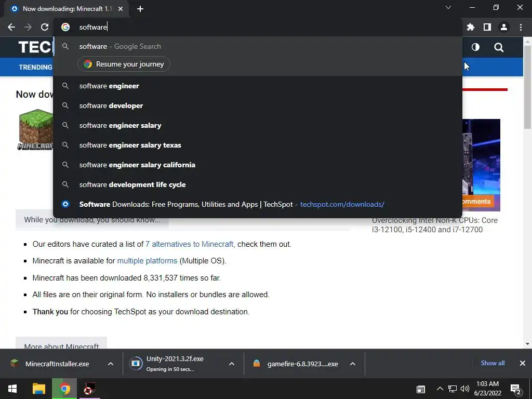The image size is (532, 399).
Task: Click in the address bar text 'software'
Action: pos(93,27)
